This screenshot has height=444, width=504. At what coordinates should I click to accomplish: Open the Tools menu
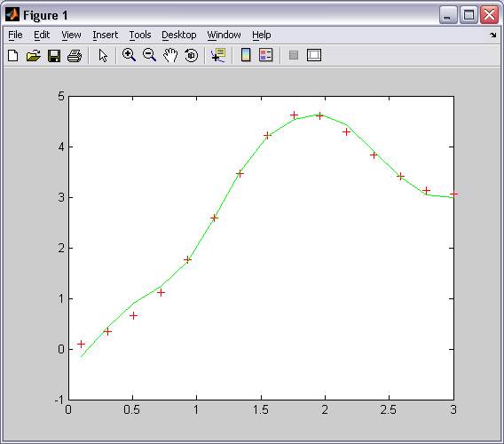coord(140,35)
